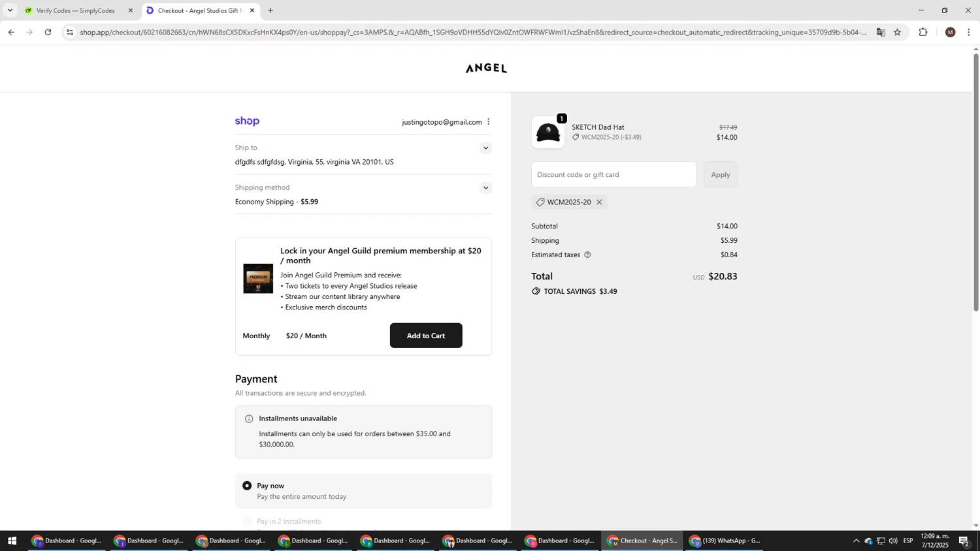This screenshot has height=551, width=980.
Task: Remove the WCM2025-20 discount code
Action: 599,202
